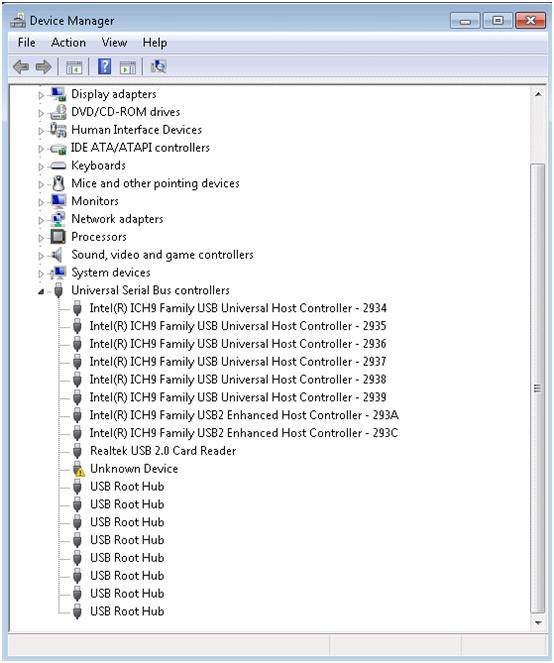Click the Scan for hardware changes icon
The height and width of the screenshot is (663, 554).
(x=159, y=66)
